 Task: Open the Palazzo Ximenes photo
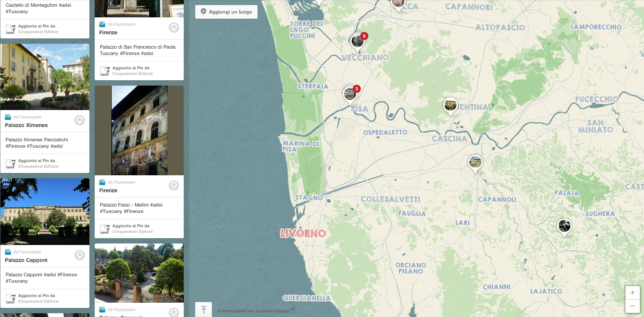tap(45, 77)
